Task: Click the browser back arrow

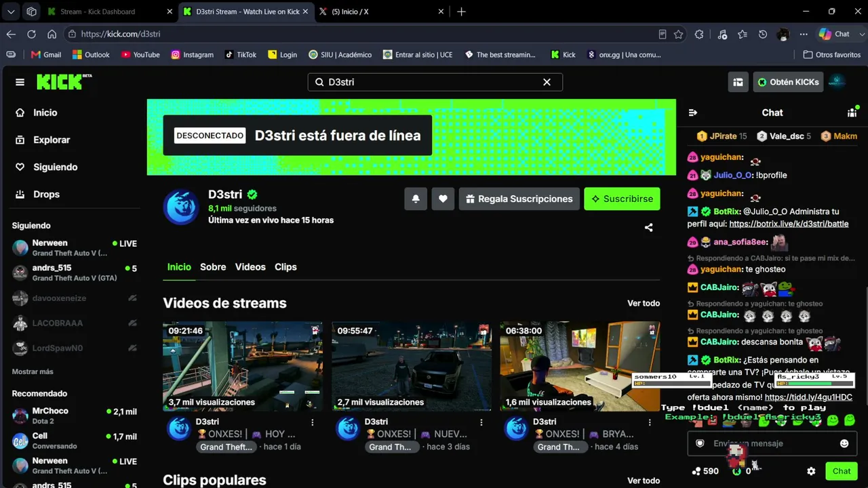Action: (x=11, y=34)
